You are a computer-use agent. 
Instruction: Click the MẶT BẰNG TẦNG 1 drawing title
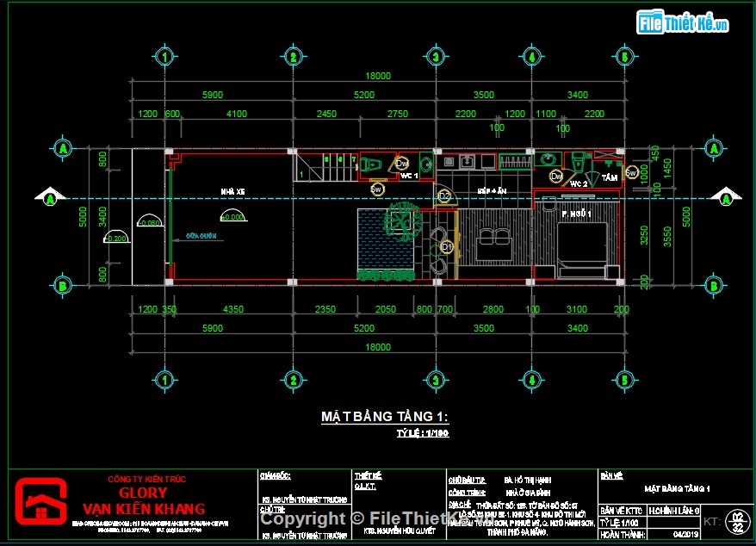pyautogui.click(x=385, y=417)
